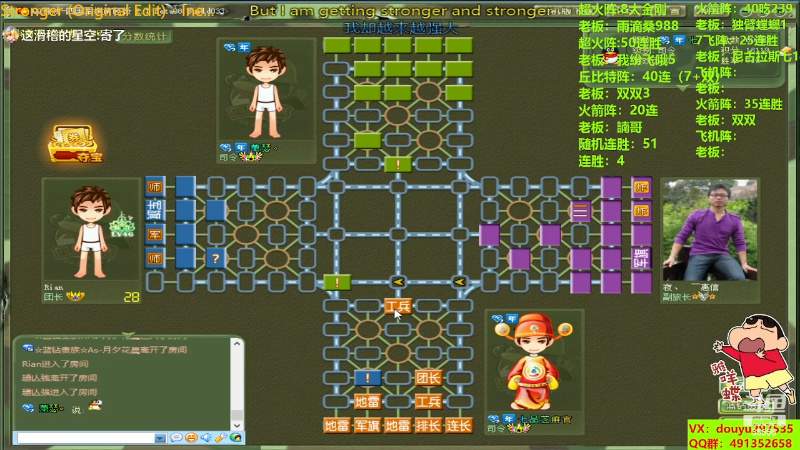
Task: Click the green exclamation piece below the top camp
Action: pos(397,164)
